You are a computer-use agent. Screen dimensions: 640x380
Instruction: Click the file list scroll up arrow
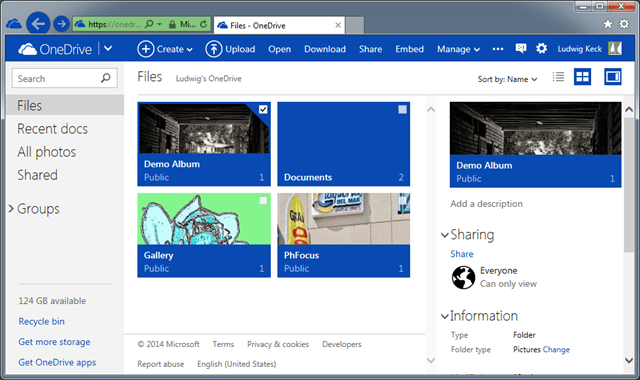[431, 109]
